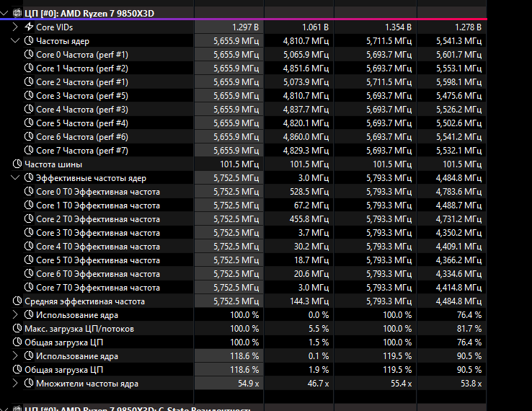Click the lightning bolt icon beside Core VIDs
The image size is (532, 411).
pos(29,27)
